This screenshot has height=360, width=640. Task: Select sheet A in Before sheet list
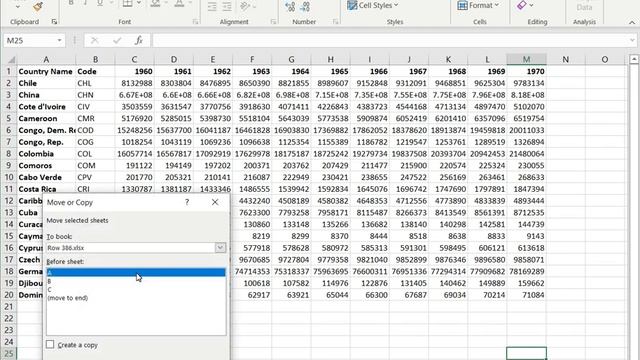click(136, 272)
